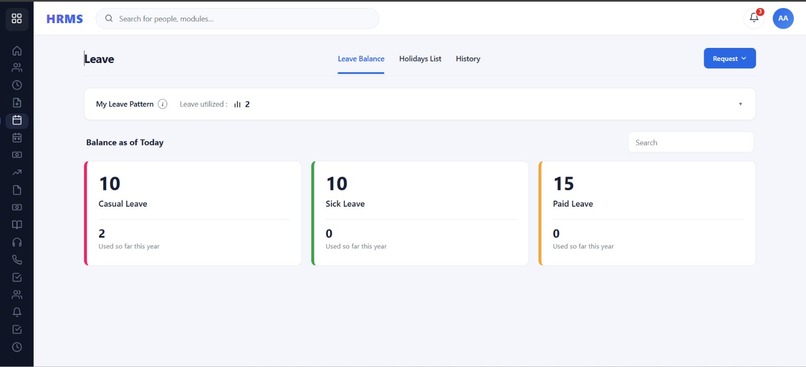Switch to the History tab
Viewport: 806px width, 367px height.
coord(468,59)
